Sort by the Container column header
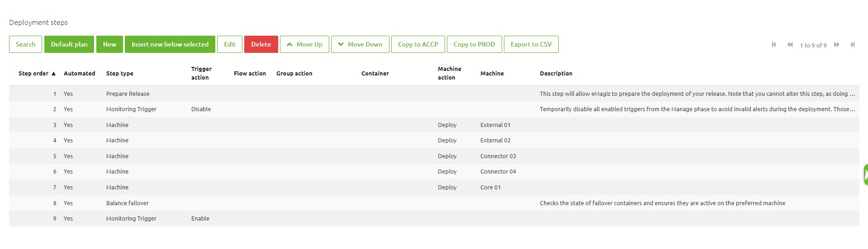The width and height of the screenshot is (868, 249). 375,73
